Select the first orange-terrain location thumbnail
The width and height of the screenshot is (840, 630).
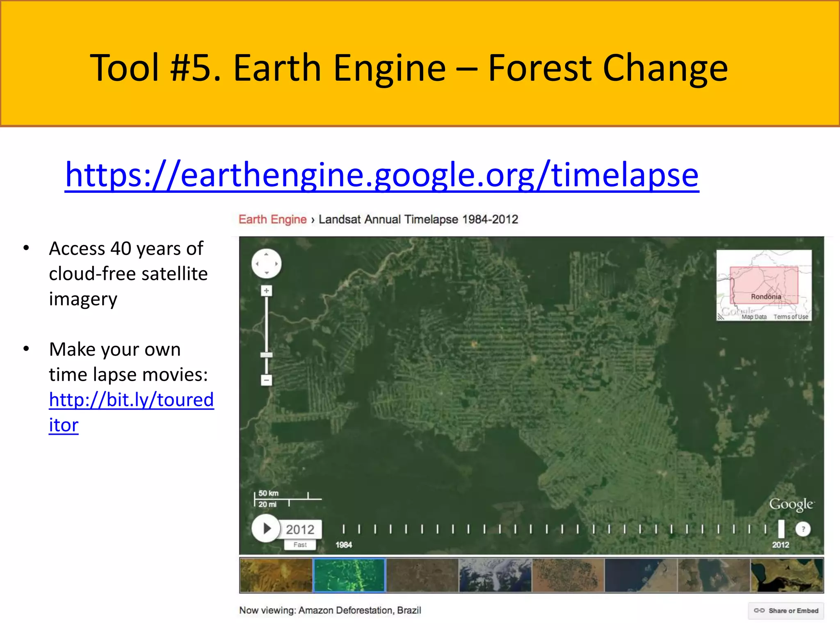coord(276,575)
